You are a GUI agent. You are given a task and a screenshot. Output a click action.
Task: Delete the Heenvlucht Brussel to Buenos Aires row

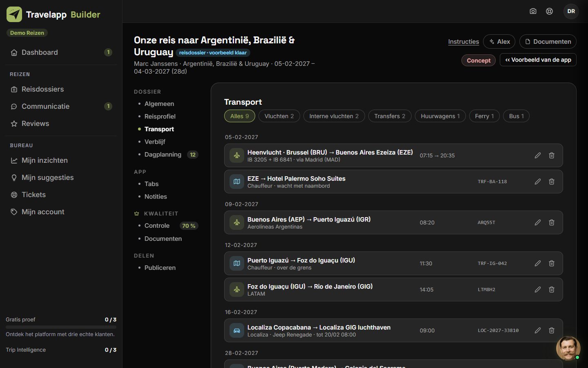pyautogui.click(x=552, y=155)
